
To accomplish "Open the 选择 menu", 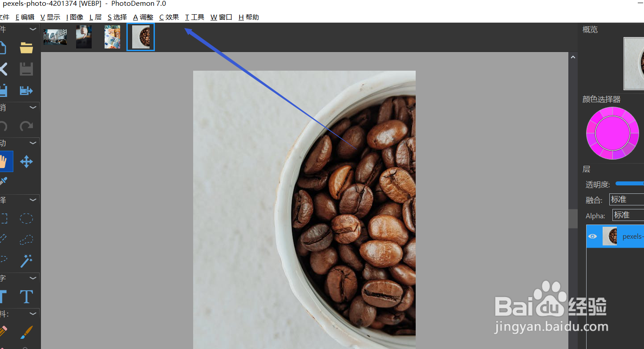I will [117, 17].
